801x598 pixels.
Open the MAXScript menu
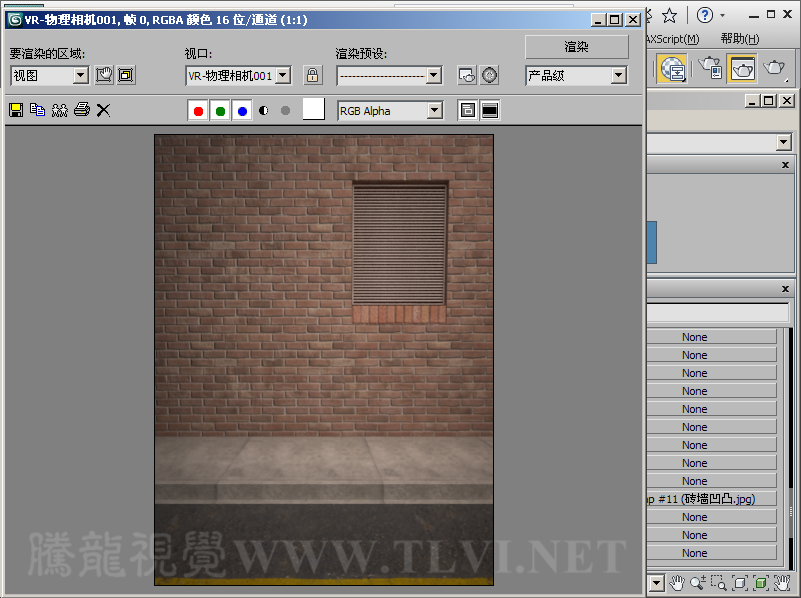(x=673, y=39)
